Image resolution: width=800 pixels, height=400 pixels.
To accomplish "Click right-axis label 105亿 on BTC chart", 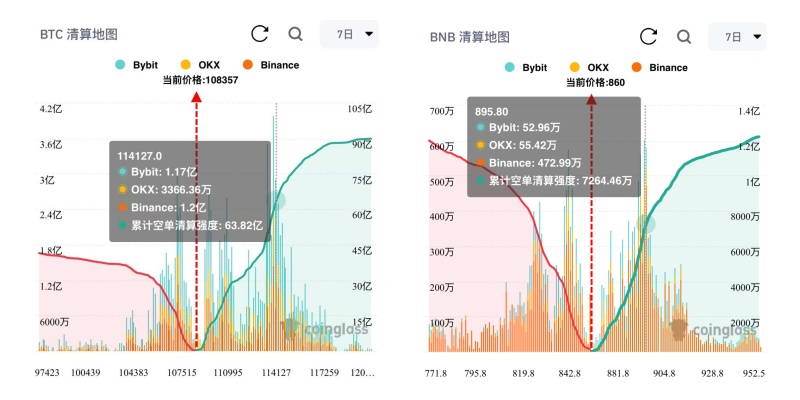I will tap(361, 109).
